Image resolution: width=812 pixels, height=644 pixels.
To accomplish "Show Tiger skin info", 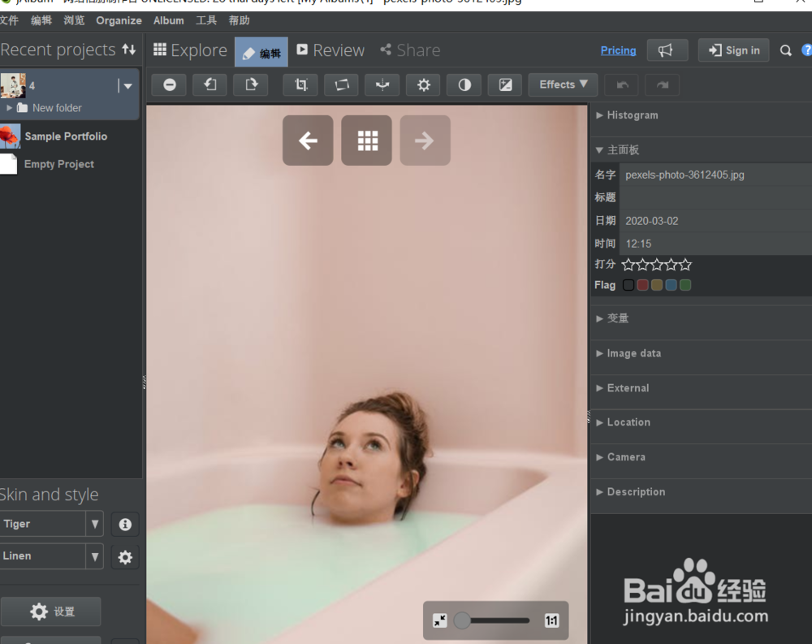I will coord(125,525).
